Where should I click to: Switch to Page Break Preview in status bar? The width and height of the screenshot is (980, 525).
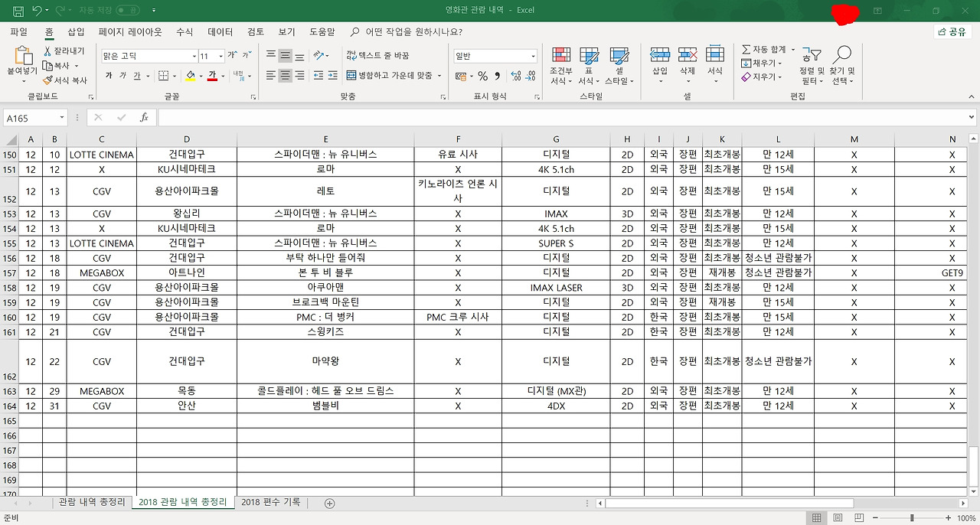click(x=860, y=518)
